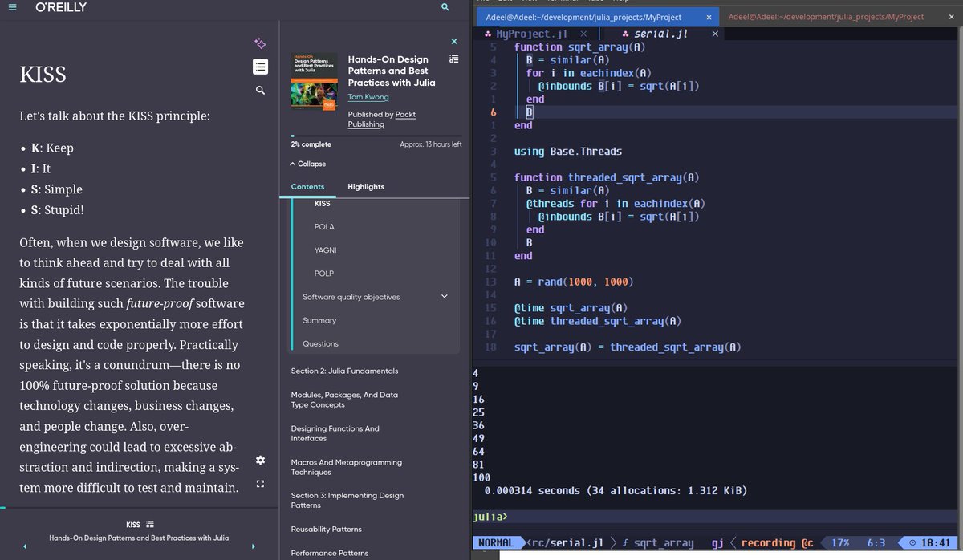Enter fullscreen reading mode
Viewport: 963px width, 560px height.
coord(260,484)
